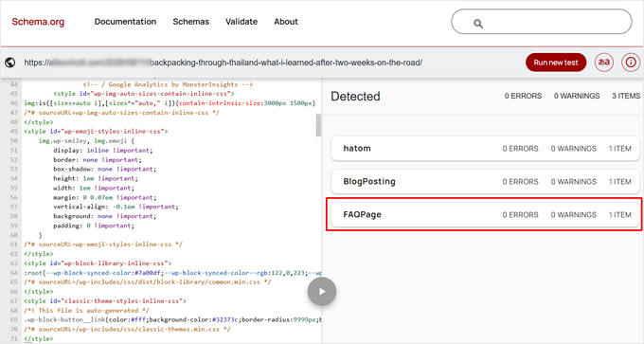The height and width of the screenshot is (344, 644).
Task: Start a new test with Run new test
Action: (556, 63)
